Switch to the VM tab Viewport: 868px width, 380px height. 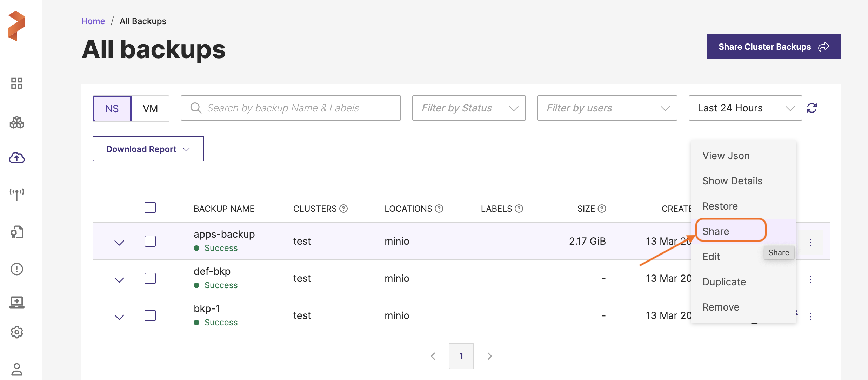[x=150, y=109]
